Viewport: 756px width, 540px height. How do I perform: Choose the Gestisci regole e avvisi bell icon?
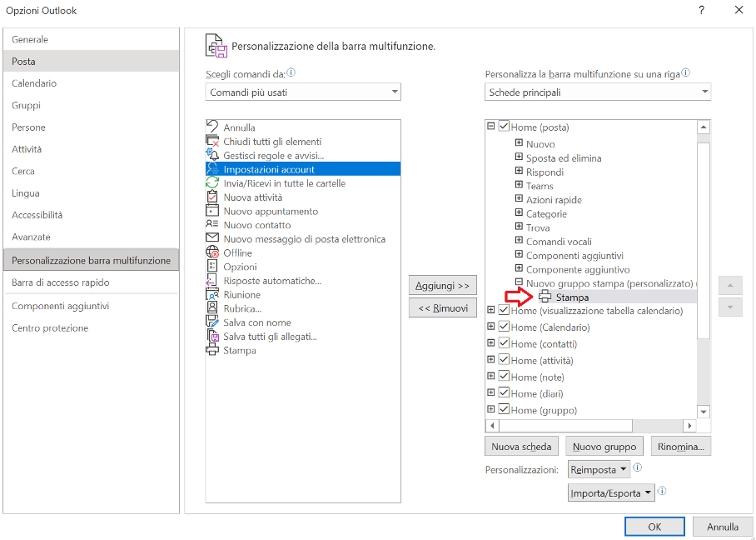click(212, 155)
